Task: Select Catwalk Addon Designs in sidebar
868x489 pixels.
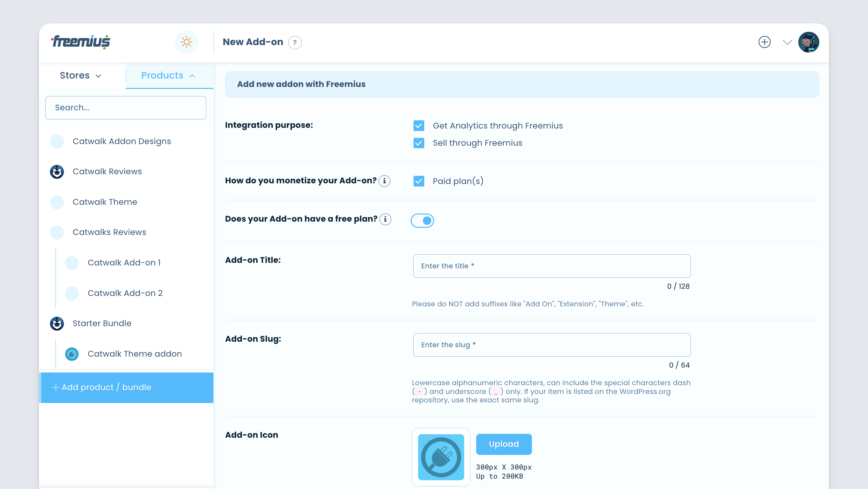Action: (x=127, y=141)
